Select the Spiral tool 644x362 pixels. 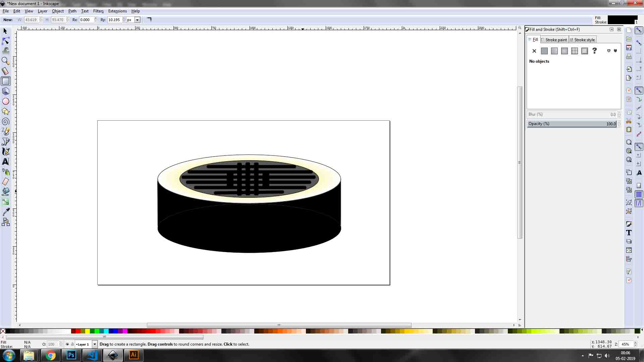point(5,121)
